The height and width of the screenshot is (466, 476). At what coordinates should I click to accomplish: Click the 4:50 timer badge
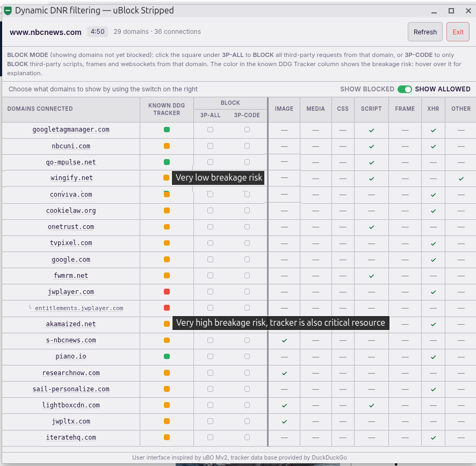(x=97, y=32)
